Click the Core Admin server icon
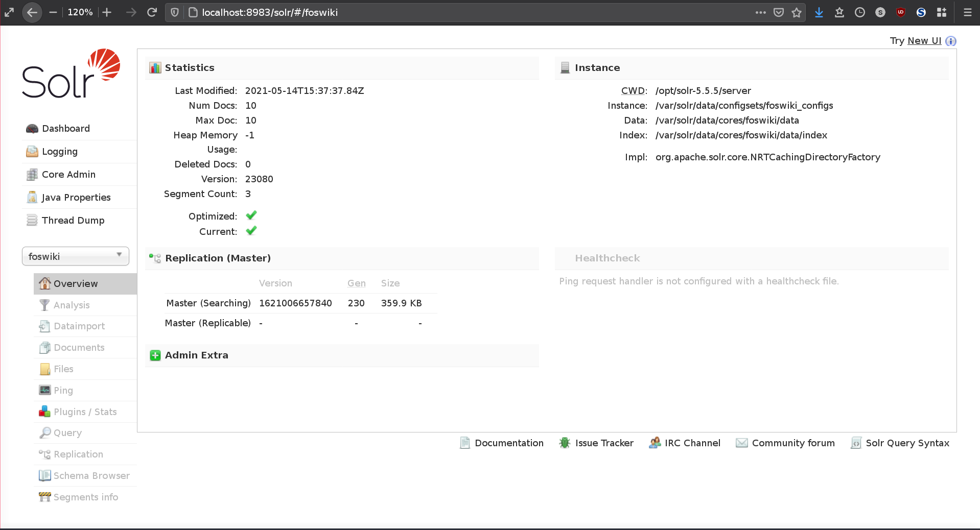Viewport: 980px width, 530px height. (32, 175)
